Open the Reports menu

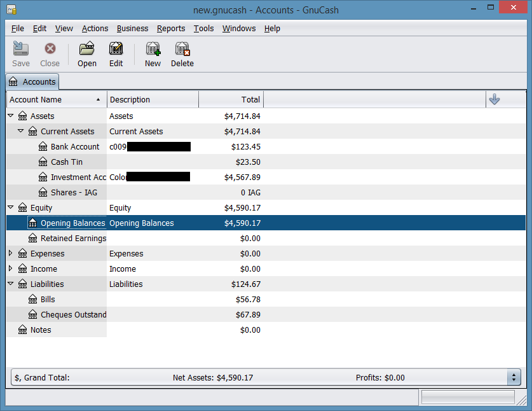(171, 29)
